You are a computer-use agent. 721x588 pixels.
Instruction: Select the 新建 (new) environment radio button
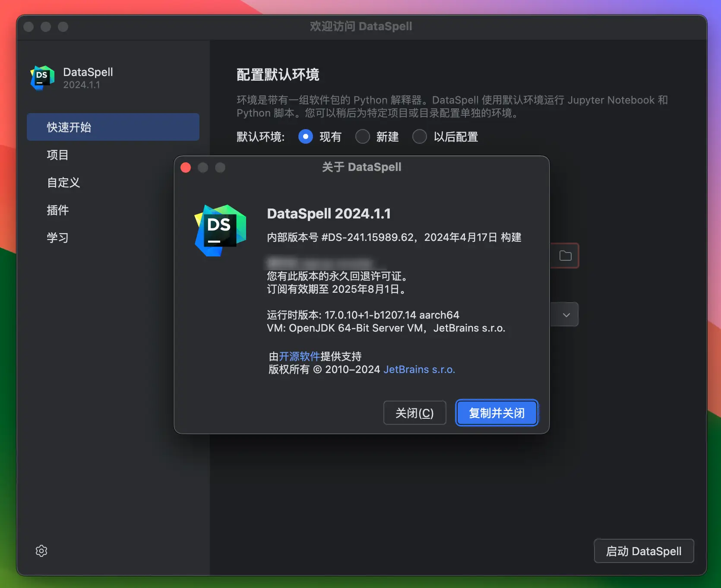tap(363, 137)
